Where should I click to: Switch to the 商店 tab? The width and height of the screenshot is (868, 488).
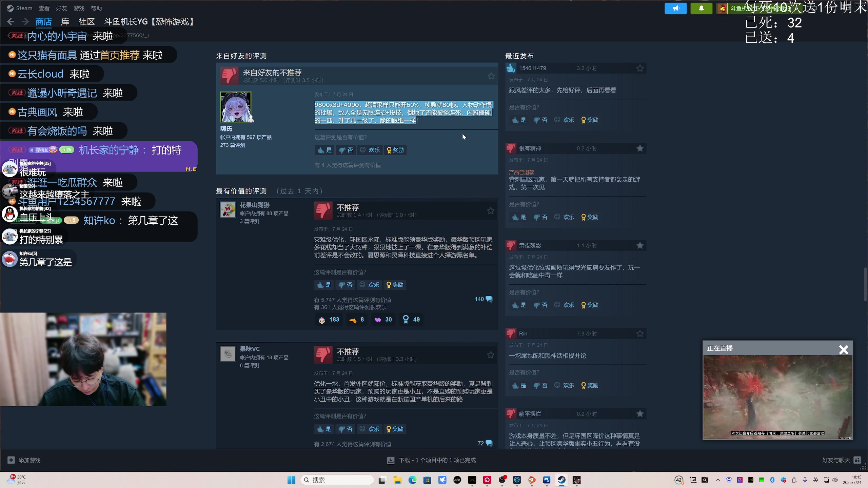coord(43,22)
